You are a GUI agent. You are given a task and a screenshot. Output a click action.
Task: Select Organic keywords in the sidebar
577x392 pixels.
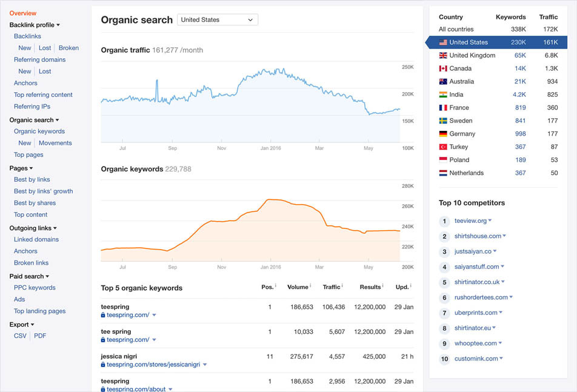click(40, 131)
